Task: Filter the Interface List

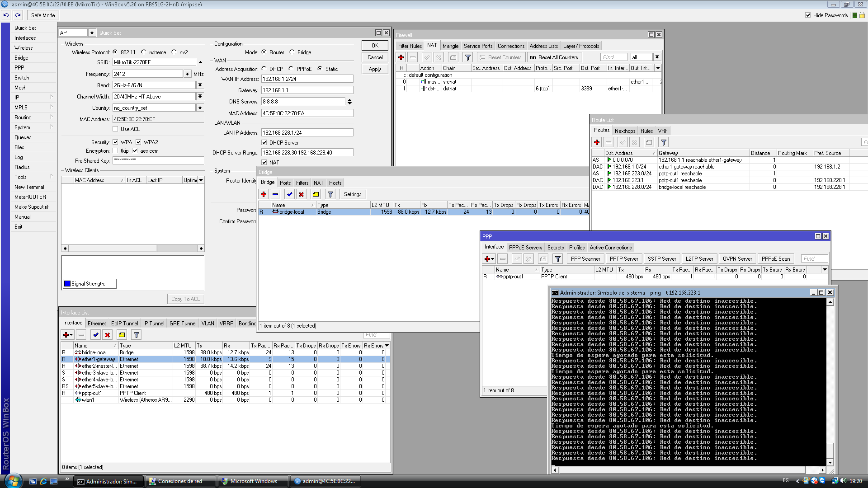Action: pyautogui.click(x=136, y=335)
